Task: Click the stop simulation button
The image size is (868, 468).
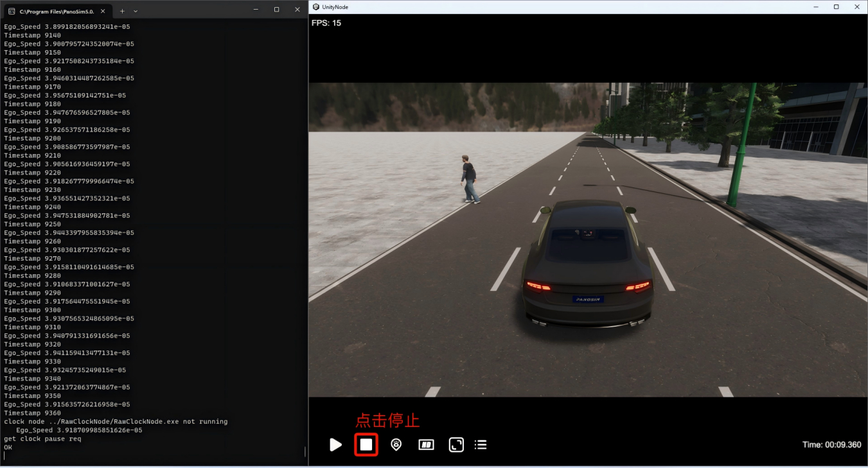Action: click(366, 444)
